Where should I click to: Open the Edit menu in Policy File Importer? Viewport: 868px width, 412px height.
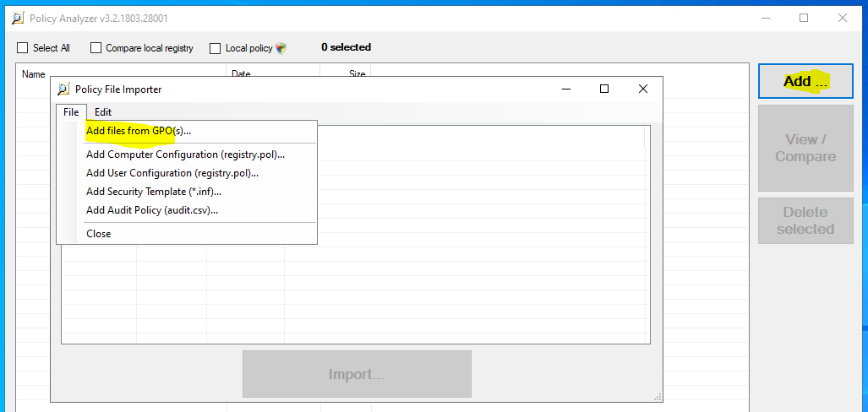(x=103, y=111)
